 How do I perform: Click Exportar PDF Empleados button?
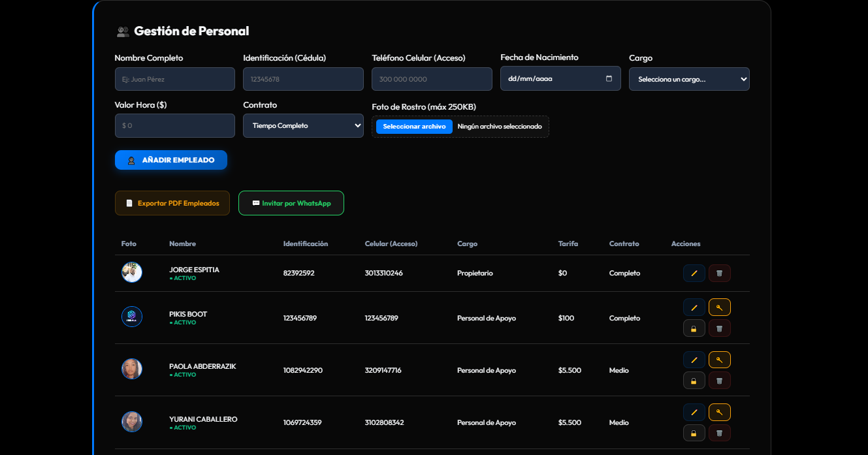pyautogui.click(x=172, y=203)
